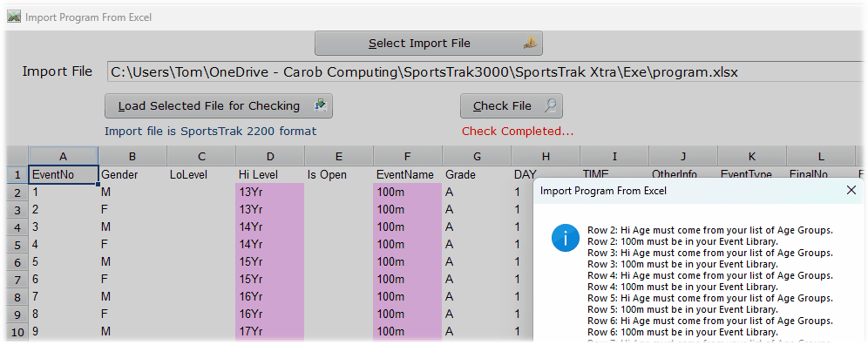This screenshot has height=345, width=868.
Task: Click the highlighted 13Yr cell in row 2
Action: click(x=269, y=193)
